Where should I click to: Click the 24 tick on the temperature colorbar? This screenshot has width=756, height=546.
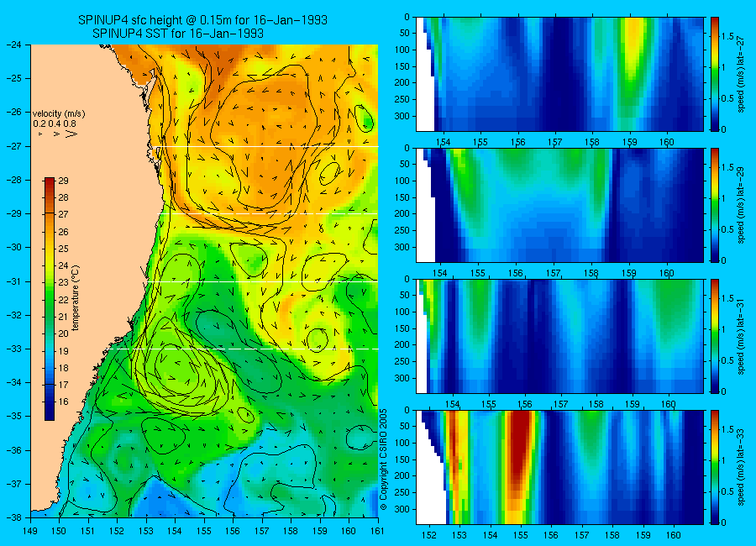point(63,265)
